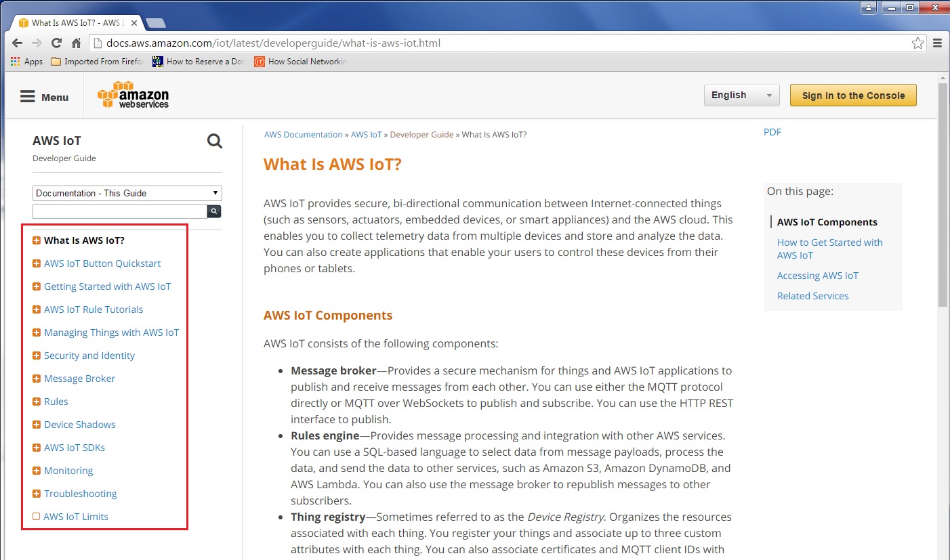Open the Security and Identity link

[x=89, y=356]
